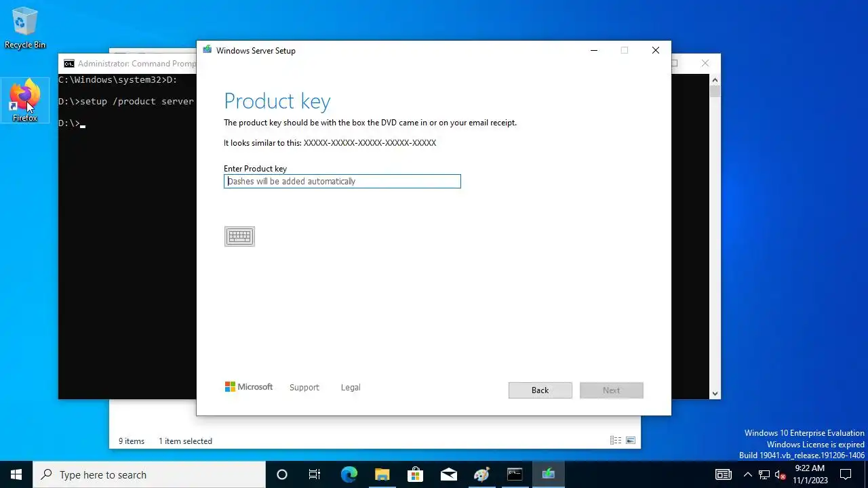
Task: Show hidden system tray icons
Action: coord(747,474)
